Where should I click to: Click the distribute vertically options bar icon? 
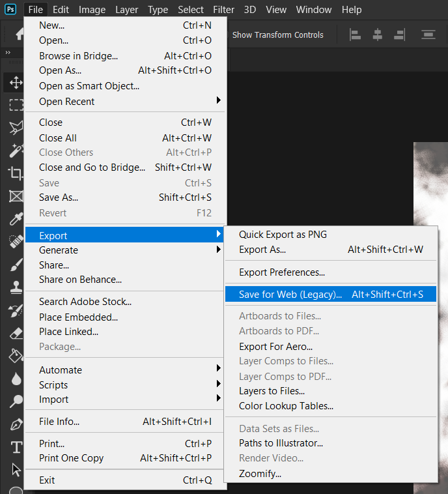428,35
